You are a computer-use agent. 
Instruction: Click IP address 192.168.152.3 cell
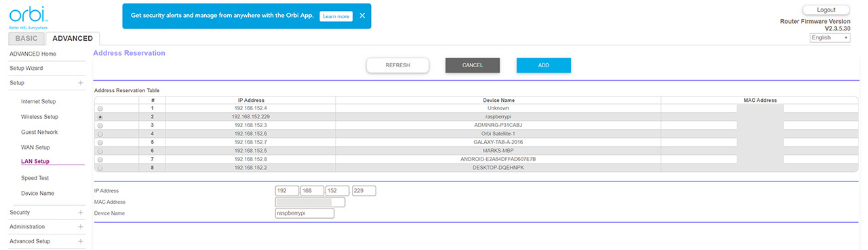250,126
